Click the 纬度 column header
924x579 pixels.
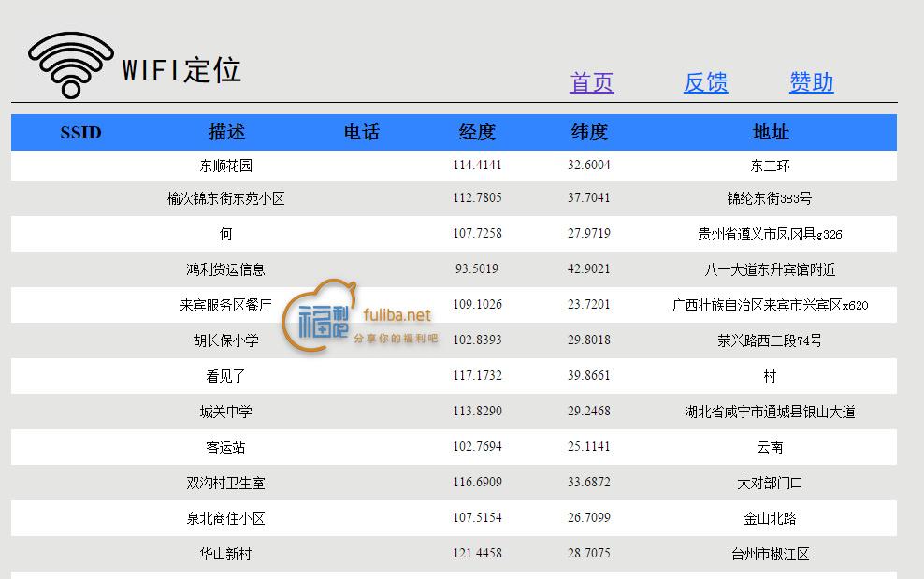(x=589, y=132)
